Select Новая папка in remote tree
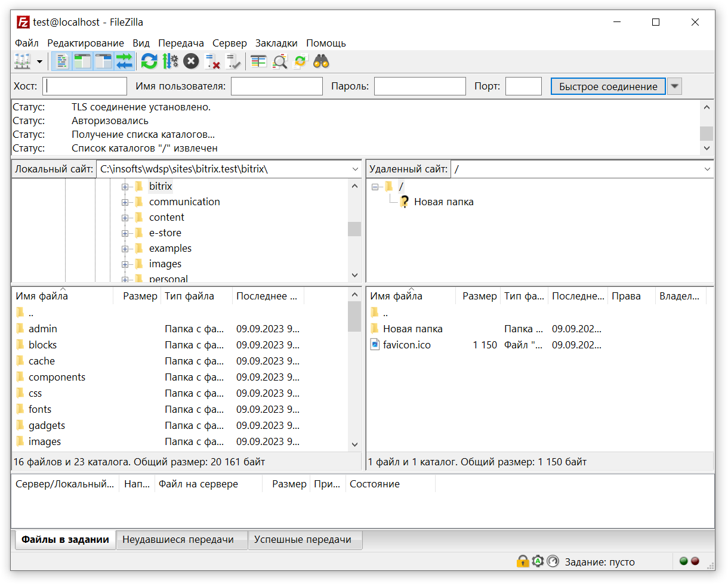 [444, 202]
